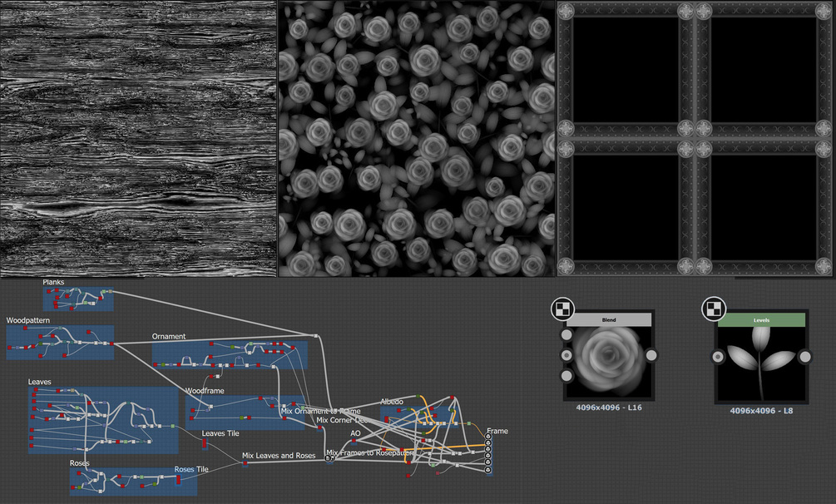This screenshot has height=504, width=836.
Task: Click the red node under Leaves Tile label
Action: (x=204, y=443)
